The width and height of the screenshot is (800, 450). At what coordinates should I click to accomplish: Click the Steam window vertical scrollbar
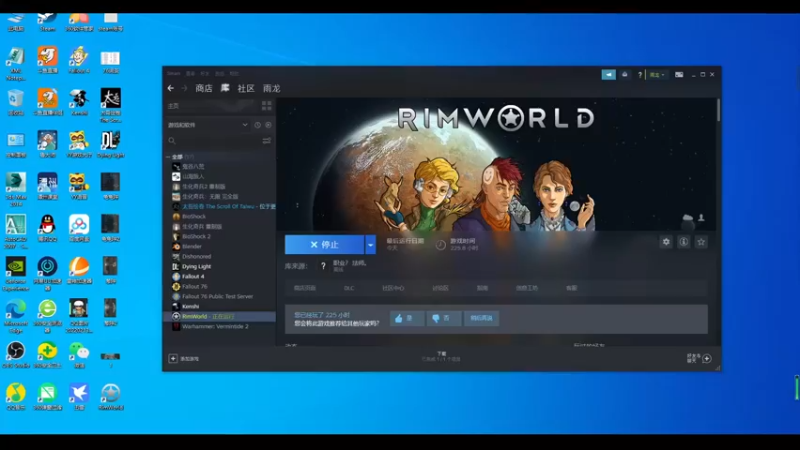718,110
